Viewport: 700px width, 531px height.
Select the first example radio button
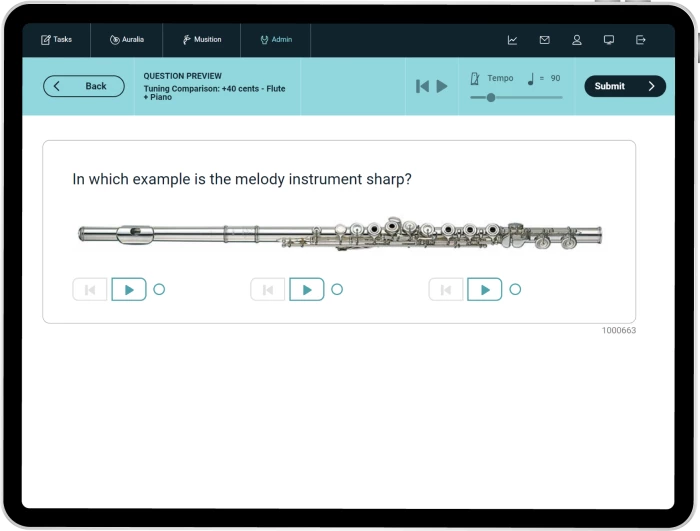[159, 290]
